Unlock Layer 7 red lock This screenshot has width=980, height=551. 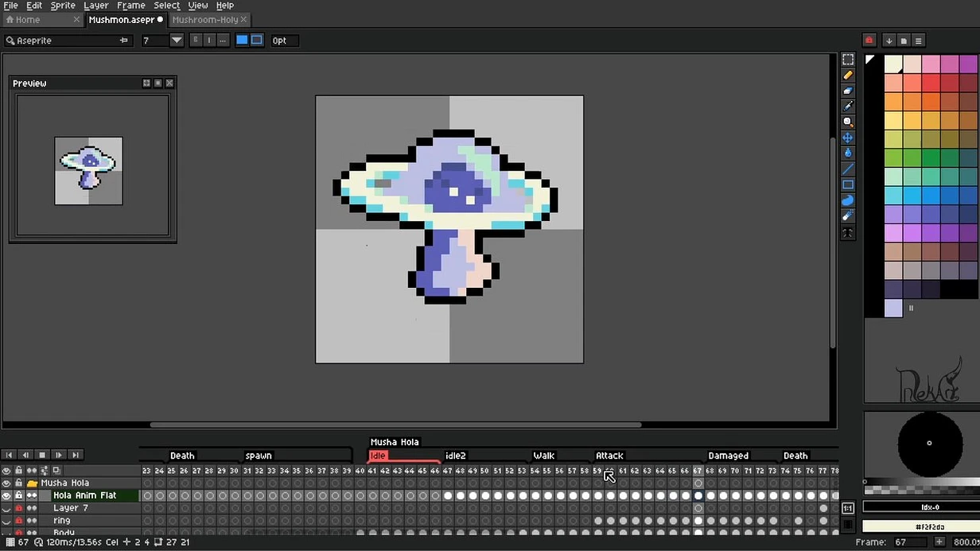19,508
